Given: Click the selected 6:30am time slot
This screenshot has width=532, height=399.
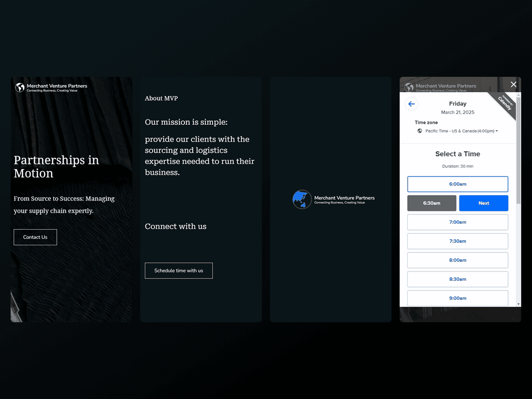Looking at the screenshot, I should click(432, 203).
